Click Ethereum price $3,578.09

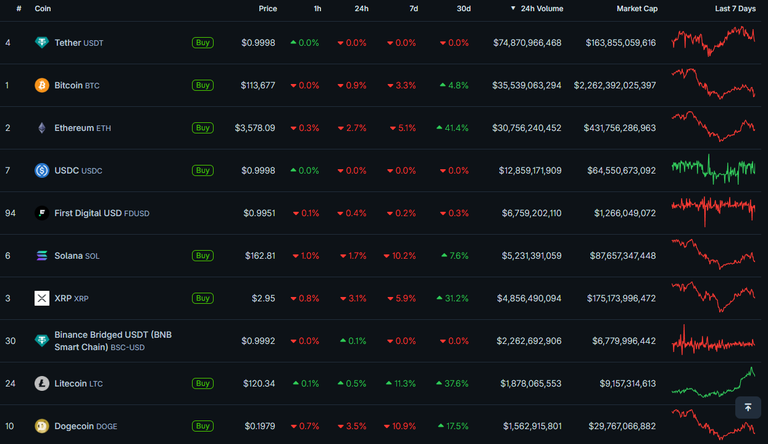tap(255, 128)
